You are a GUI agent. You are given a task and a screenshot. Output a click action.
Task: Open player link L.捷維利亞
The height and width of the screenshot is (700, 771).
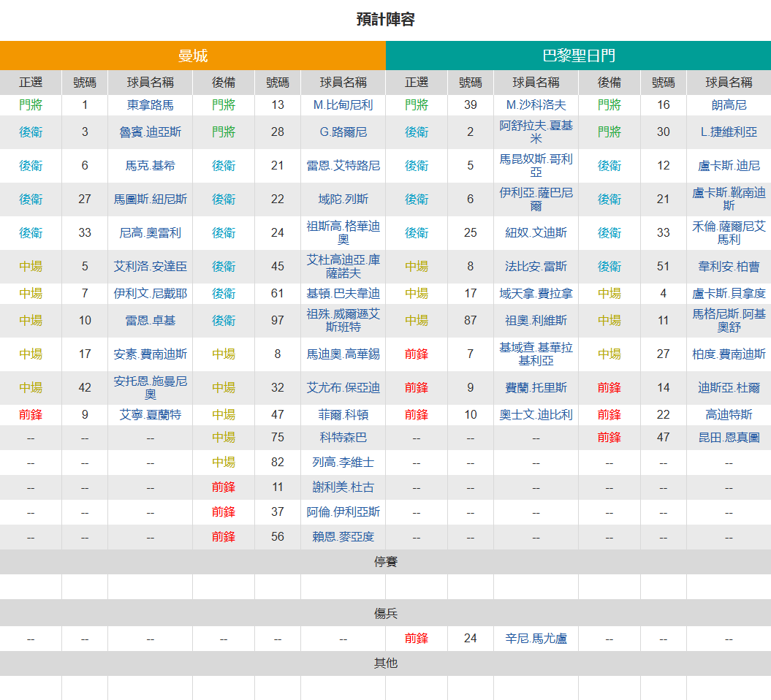coord(729,132)
